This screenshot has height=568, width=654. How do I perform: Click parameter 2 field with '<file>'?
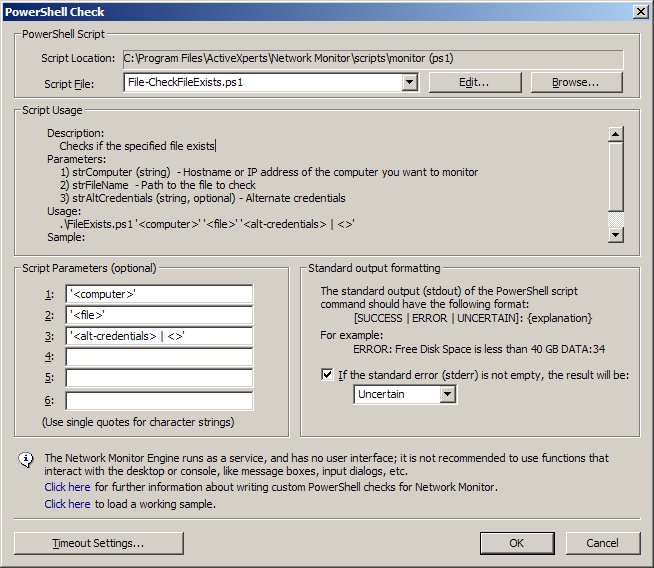159,315
